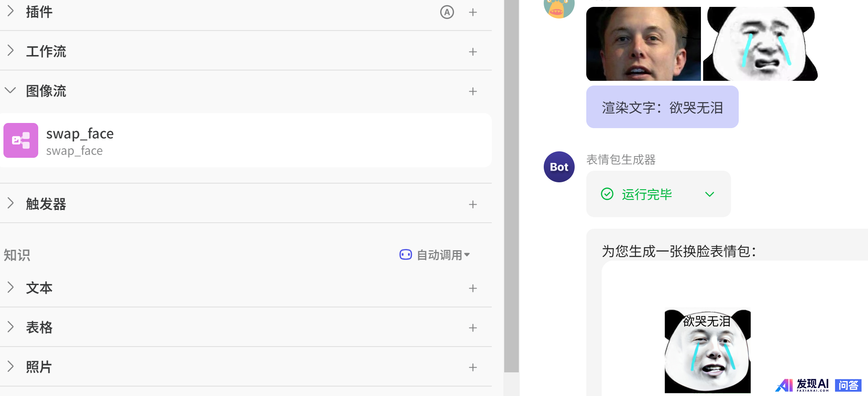This screenshot has height=396, width=868.
Task: Click the auto-add circled A icon beside 插件
Action: point(447,12)
